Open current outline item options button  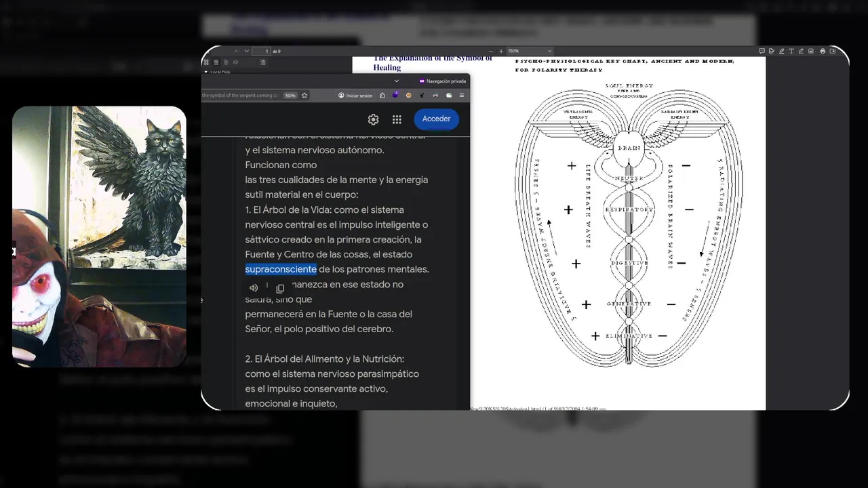coord(262,62)
